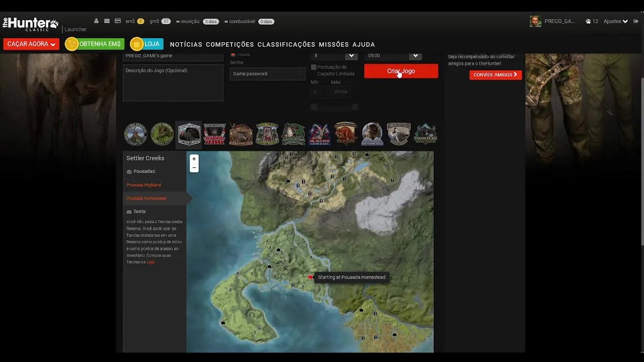Click the red start marker on the map
This screenshot has height=362, width=644.
310,277
